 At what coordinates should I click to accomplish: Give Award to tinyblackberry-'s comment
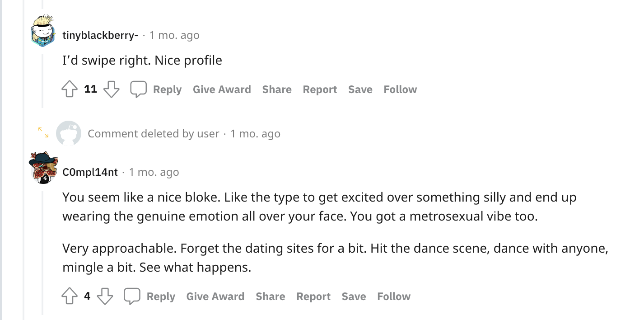tap(222, 89)
